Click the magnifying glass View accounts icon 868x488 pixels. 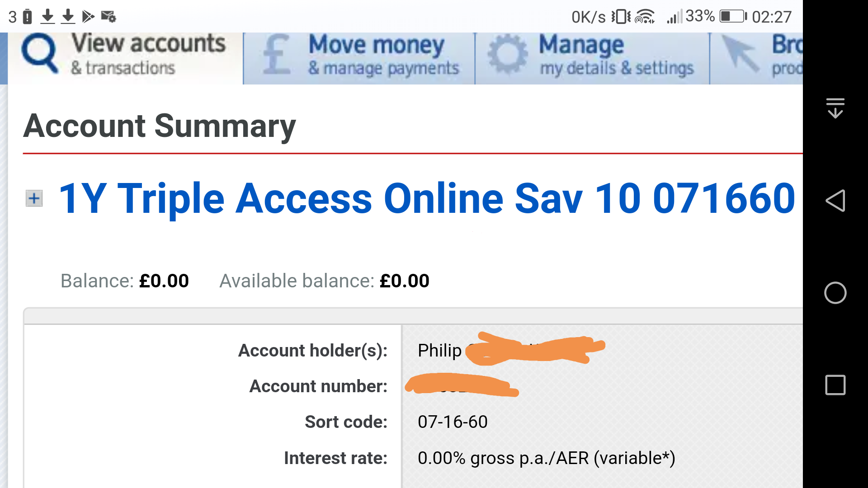tap(40, 54)
